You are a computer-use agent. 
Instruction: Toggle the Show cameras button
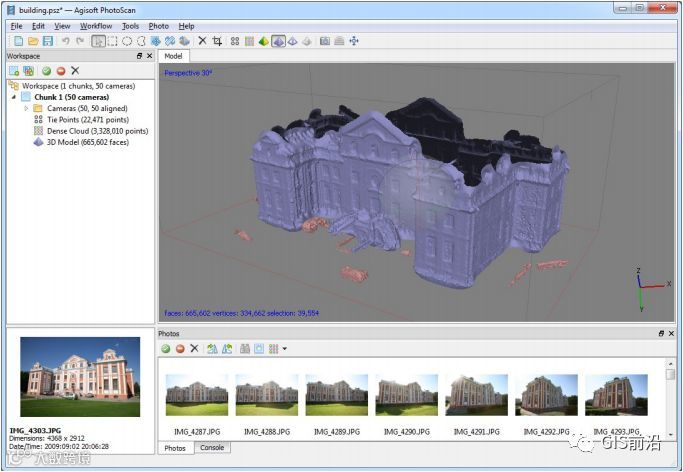pyautogui.click(x=325, y=41)
